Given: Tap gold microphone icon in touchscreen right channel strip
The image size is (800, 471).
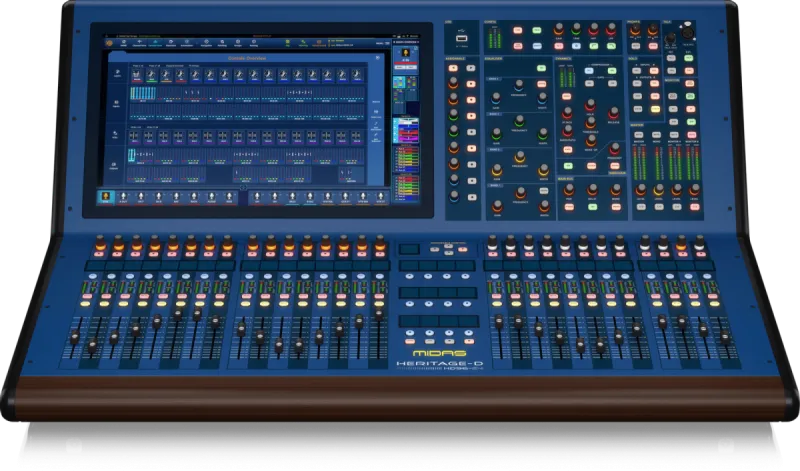Looking at the screenshot, I should [x=406, y=53].
